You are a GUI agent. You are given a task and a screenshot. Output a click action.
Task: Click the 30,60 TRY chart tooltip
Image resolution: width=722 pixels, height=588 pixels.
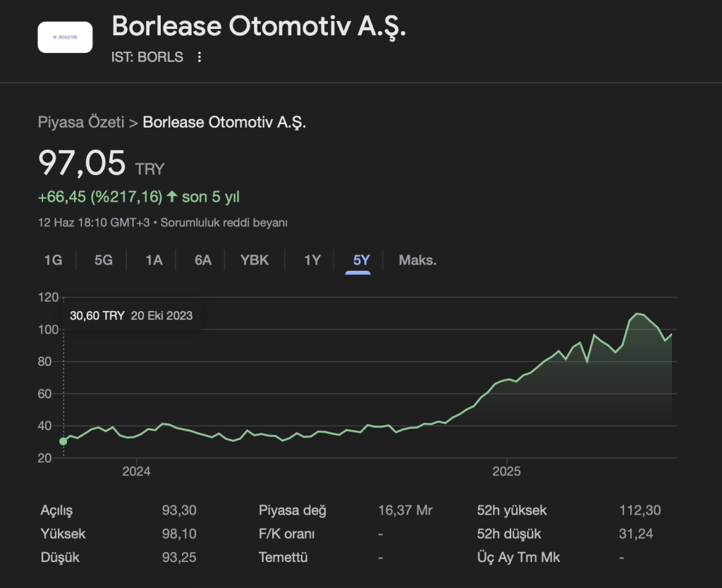click(131, 316)
